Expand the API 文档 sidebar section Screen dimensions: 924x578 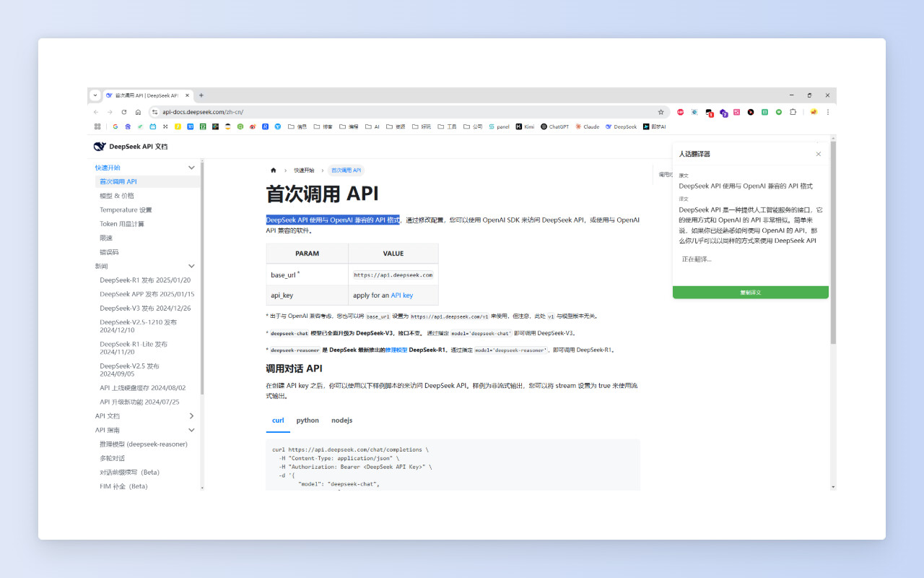191,416
